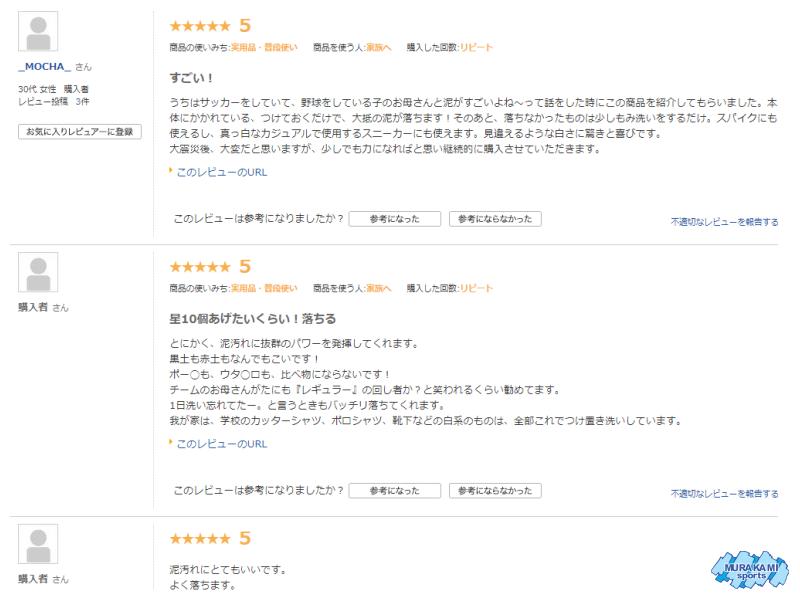This screenshot has height=600, width=800.
Task: Add _MOCHA_ as favorite reviewer
Action: pyautogui.click(x=80, y=131)
